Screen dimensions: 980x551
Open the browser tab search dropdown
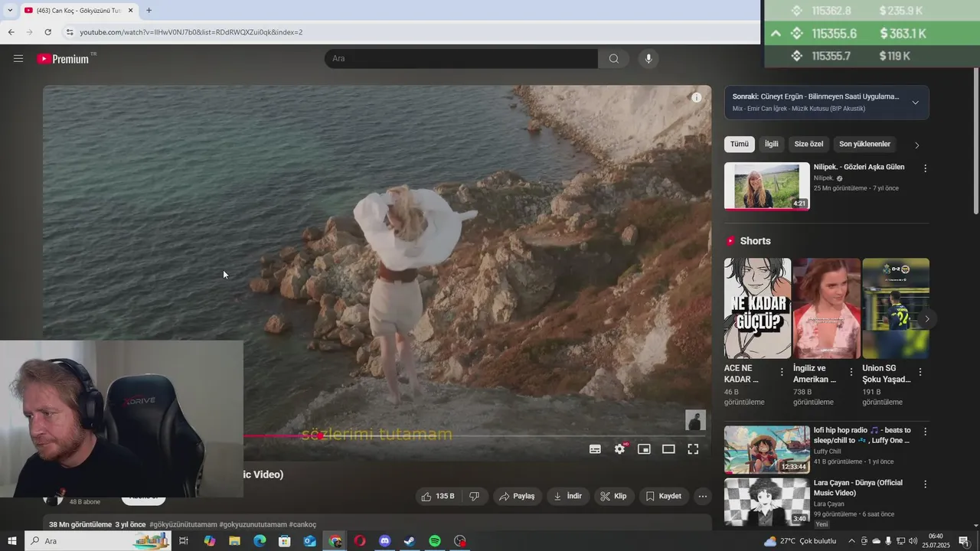coord(10,10)
